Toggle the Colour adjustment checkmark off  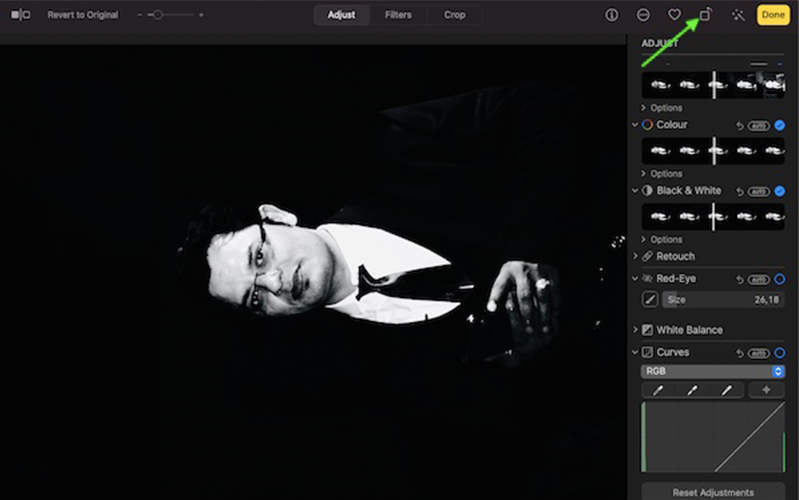[779, 125]
